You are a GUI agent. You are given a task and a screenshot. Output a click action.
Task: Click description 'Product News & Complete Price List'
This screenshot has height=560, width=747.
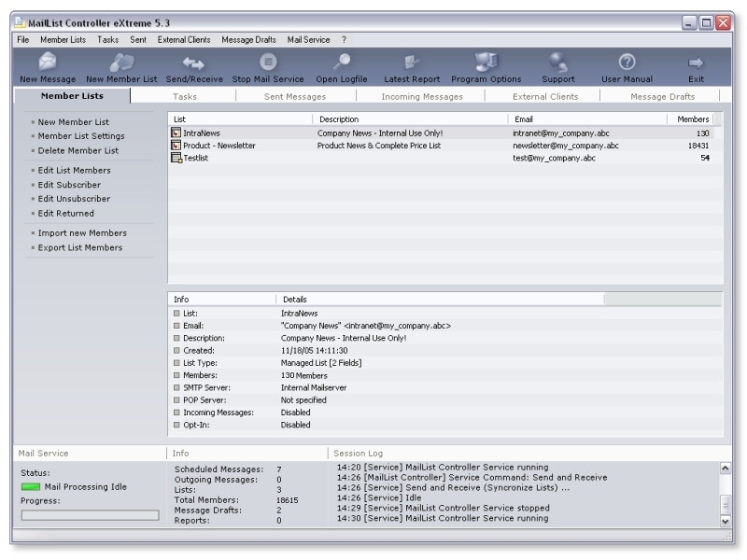click(x=379, y=146)
